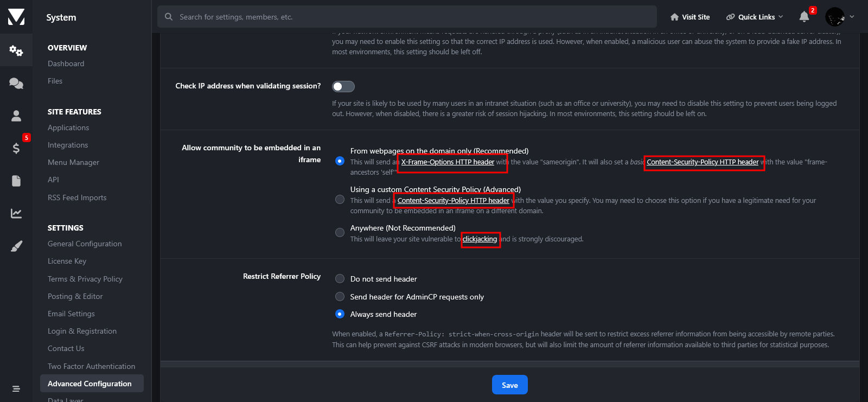Select Send header for AdminCP requests only
Image resolution: width=868 pixels, height=402 pixels.
(340, 297)
